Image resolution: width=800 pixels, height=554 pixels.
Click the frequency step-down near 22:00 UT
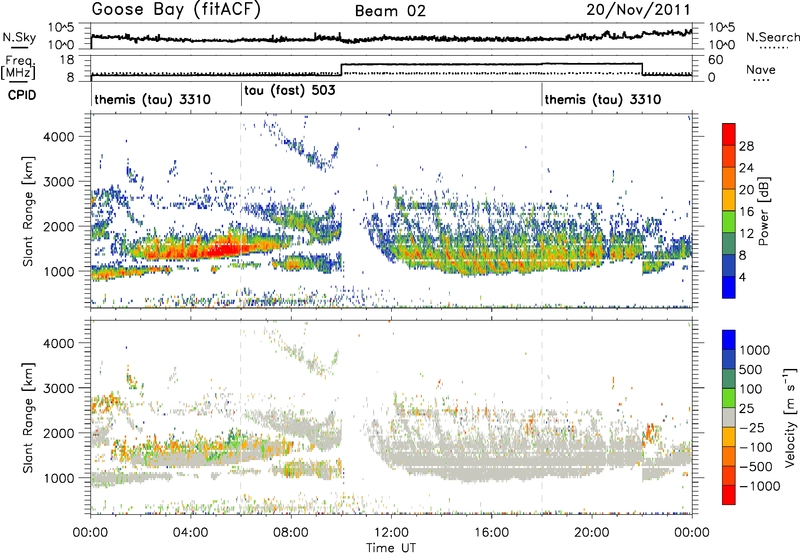642,69
